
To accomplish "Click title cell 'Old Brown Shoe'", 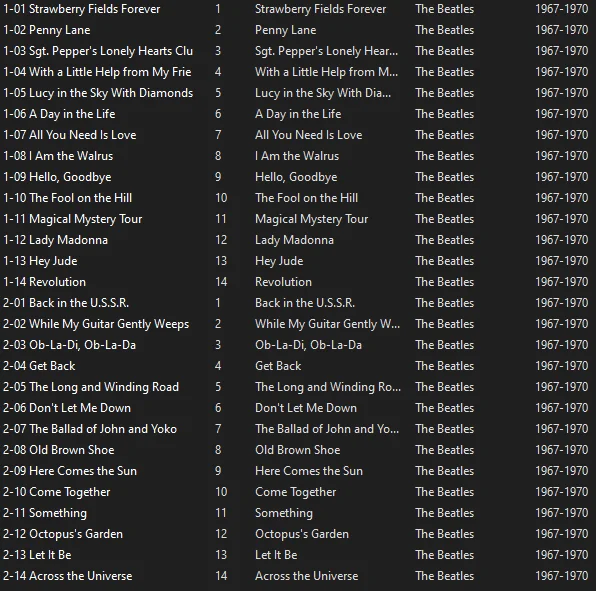I will pyautogui.click(x=298, y=450).
